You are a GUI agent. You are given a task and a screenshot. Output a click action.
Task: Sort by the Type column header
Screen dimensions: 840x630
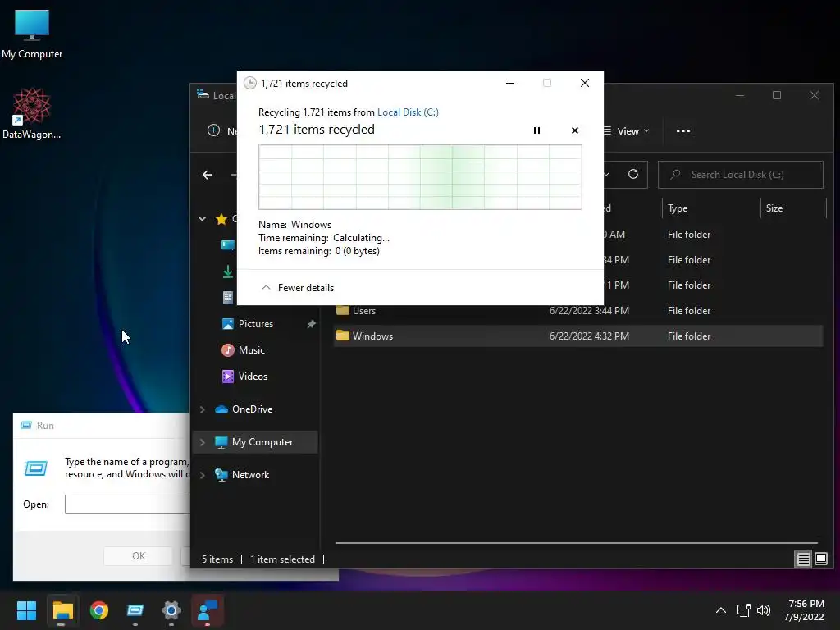[678, 208]
